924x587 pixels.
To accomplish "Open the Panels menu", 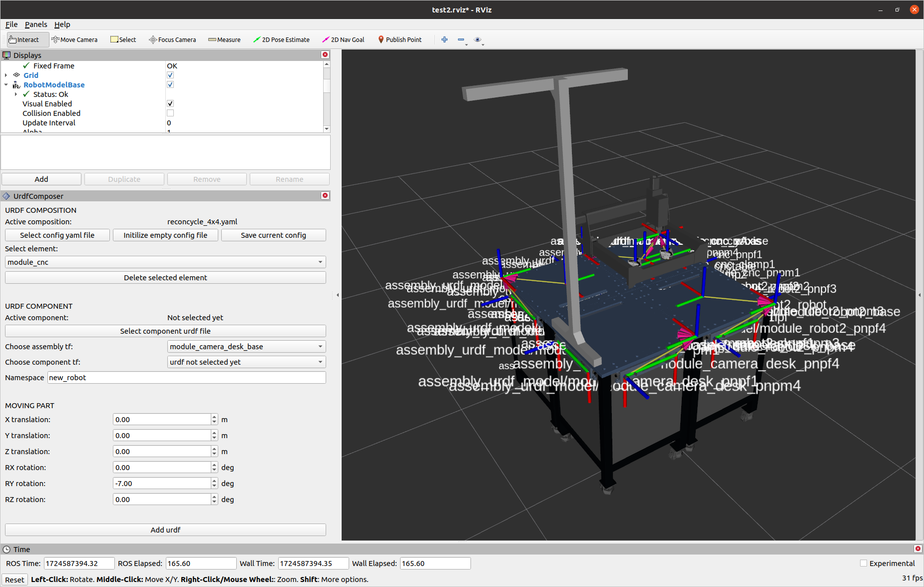I will tap(36, 24).
